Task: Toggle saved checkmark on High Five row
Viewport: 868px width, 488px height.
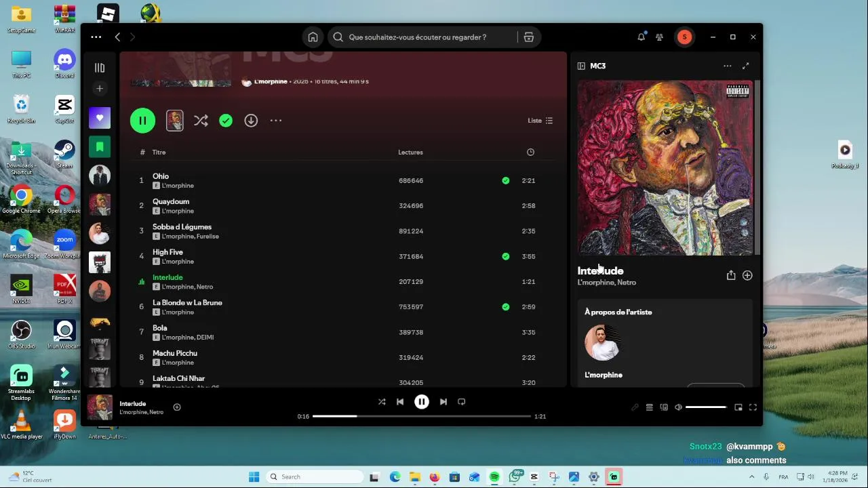Action: click(x=505, y=256)
